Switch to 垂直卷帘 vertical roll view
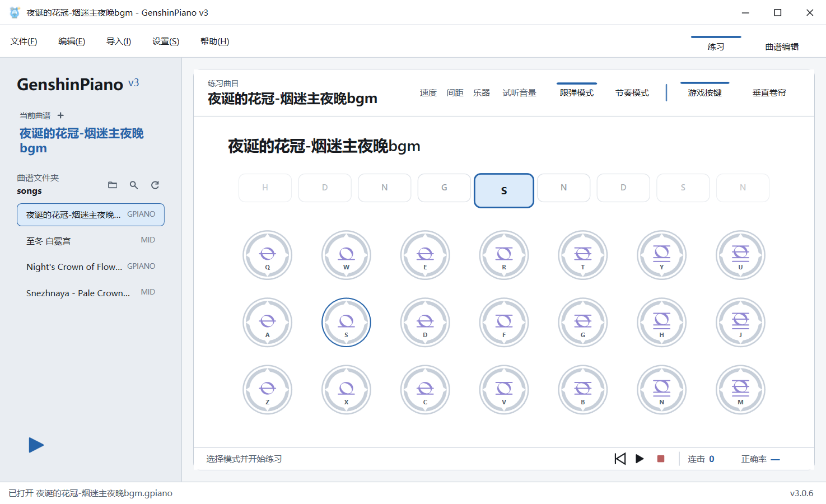This screenshot has width=826, height=504. (x=769, y=93)
